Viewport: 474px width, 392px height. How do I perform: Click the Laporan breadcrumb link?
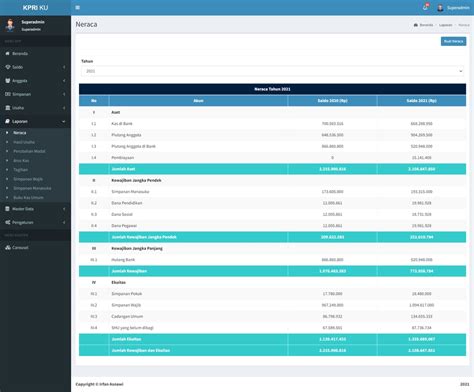pos(445,25)
